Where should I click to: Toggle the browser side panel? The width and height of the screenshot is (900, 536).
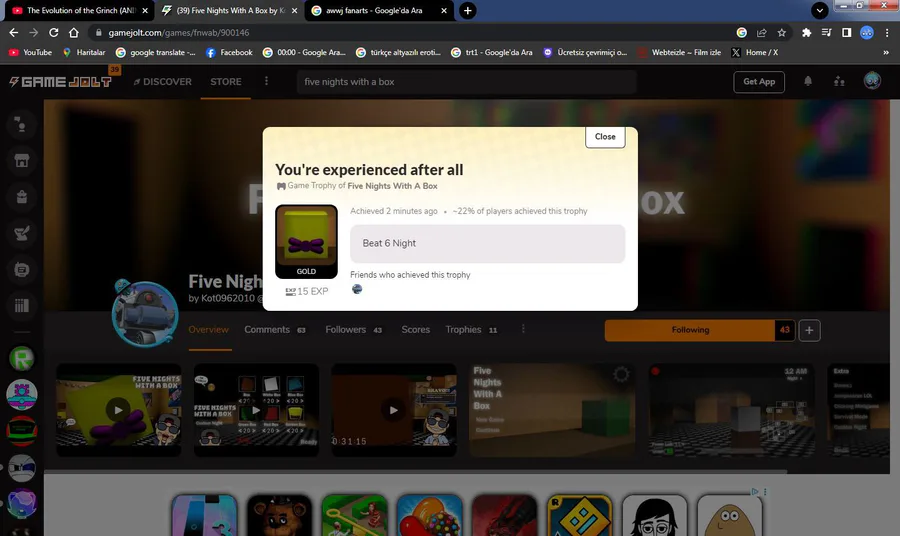tap(846, 33)
